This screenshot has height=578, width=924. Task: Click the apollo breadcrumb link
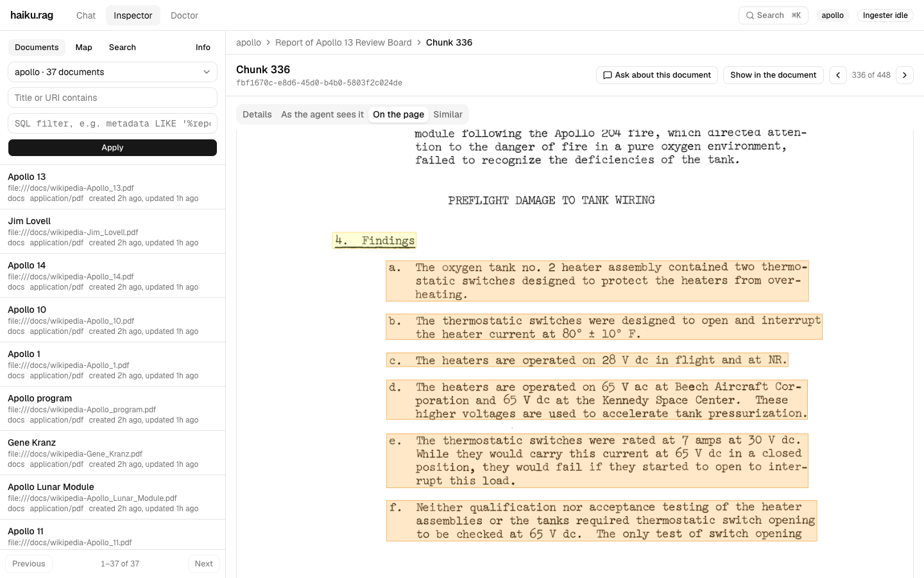click(248, 42)
